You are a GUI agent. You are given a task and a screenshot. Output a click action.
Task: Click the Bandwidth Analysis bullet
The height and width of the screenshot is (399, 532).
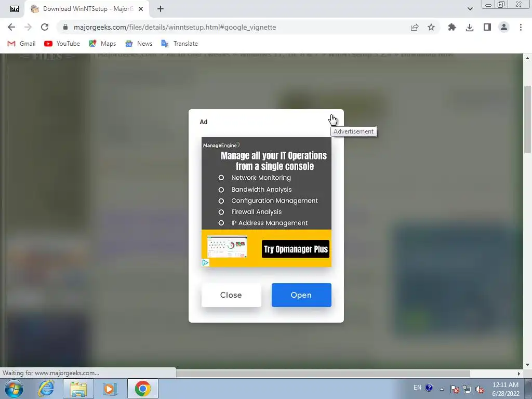pos(261,189)
